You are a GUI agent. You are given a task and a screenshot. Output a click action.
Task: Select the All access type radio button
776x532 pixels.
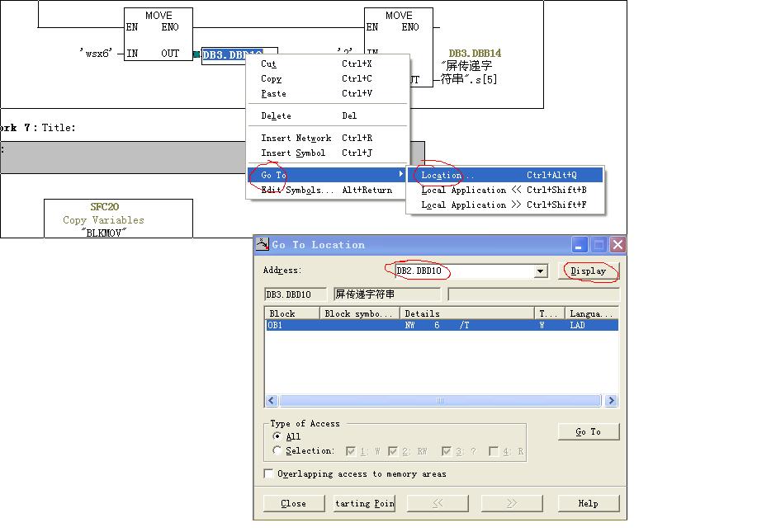coord(277,436)
